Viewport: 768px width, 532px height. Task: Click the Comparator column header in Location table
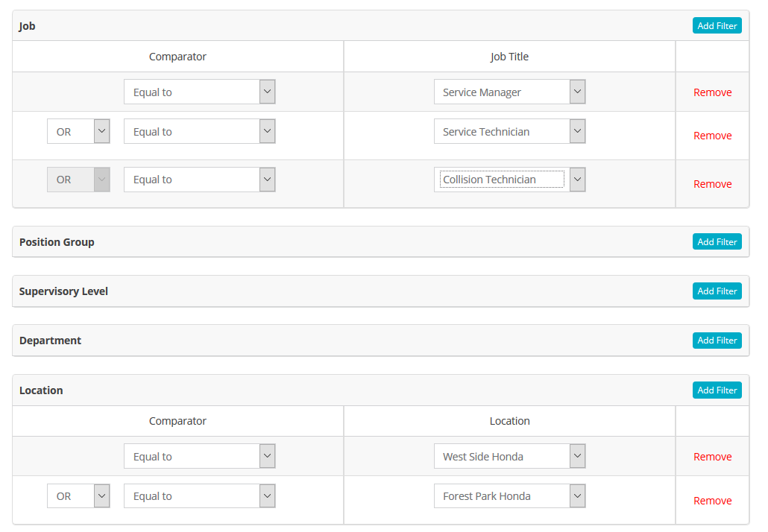177,421
